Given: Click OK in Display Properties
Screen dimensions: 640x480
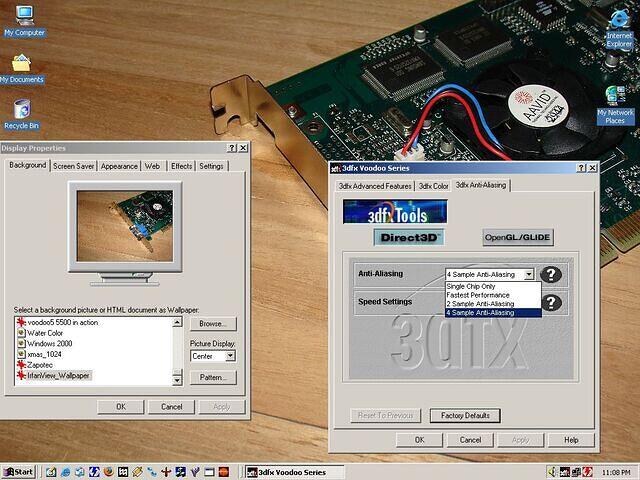Looking at the screenshot, I should 121,407.
